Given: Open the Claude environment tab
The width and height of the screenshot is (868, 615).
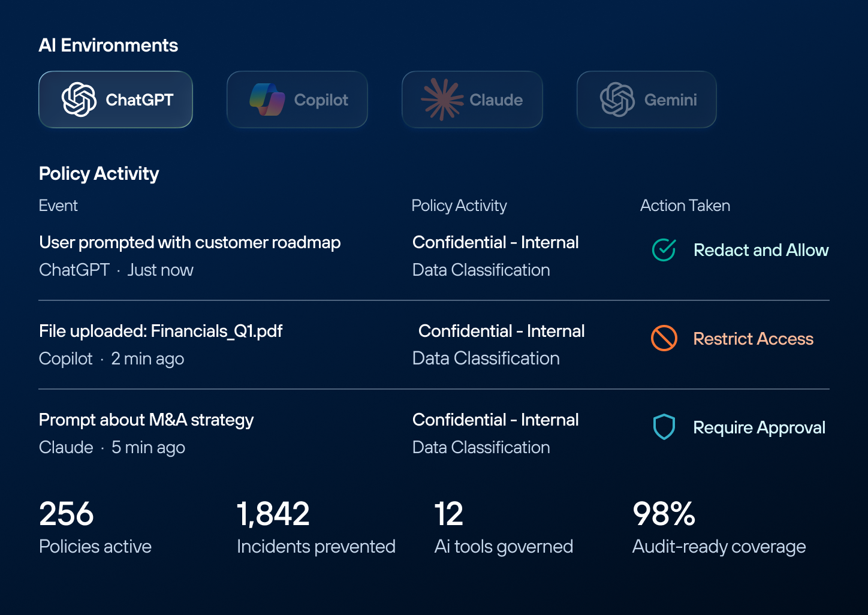Looking at the screenshot, I should (472, 100).
